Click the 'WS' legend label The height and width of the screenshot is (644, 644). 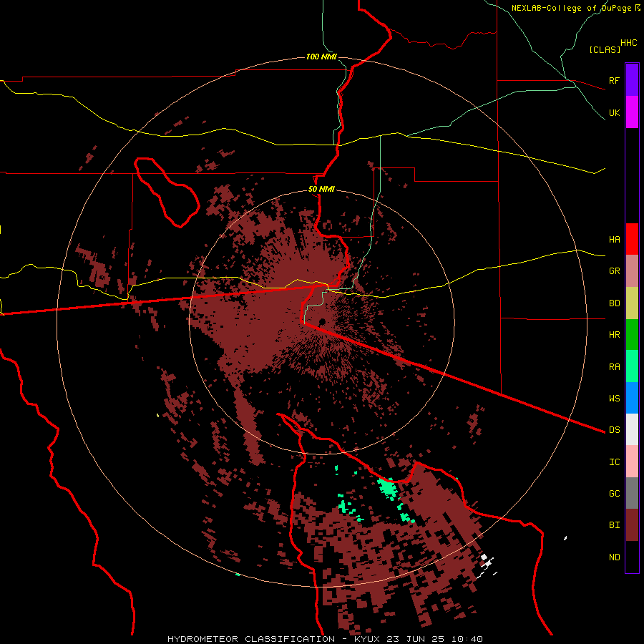pos(614,399)
